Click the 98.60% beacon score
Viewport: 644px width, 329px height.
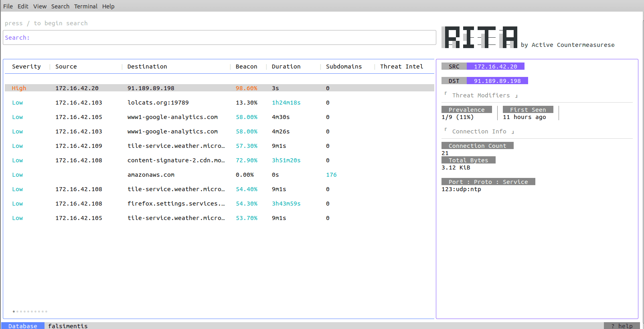point(247,88)
